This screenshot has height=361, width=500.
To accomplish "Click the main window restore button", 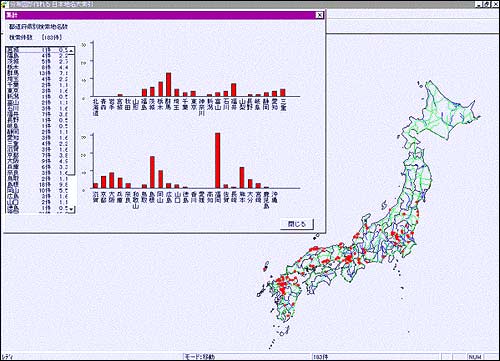I will tap(486, 4).
